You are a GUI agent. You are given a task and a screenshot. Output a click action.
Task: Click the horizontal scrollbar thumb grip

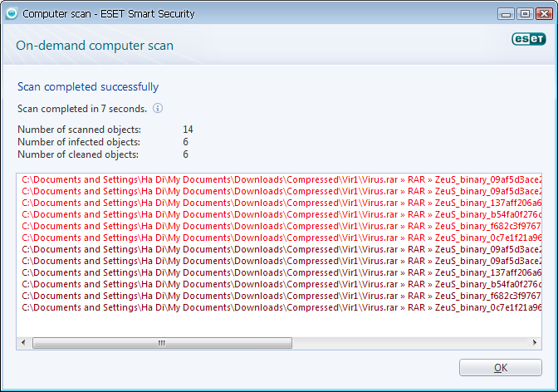[x=162, y=343]
